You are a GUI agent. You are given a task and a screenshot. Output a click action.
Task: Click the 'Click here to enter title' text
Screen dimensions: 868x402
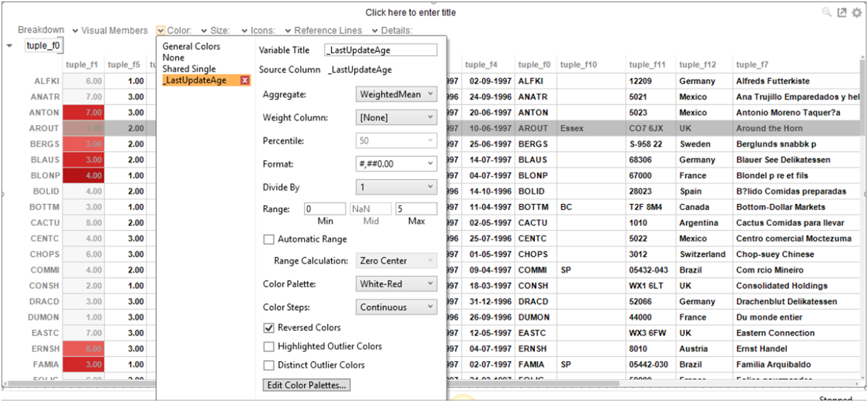click(411, 12)
